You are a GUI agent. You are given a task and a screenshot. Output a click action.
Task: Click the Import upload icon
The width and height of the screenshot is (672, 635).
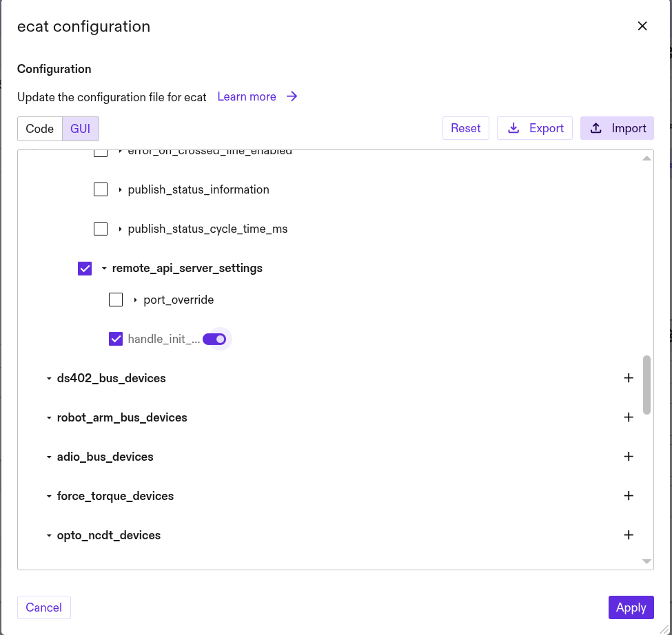[x=595, y=128]
